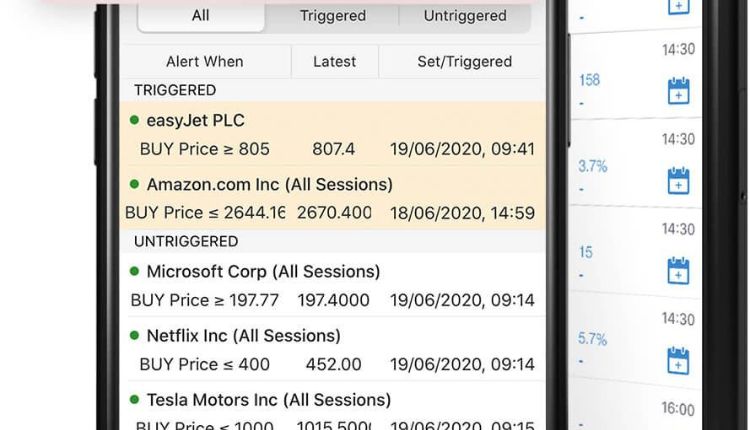The image size is (750, 430).
Task: Click the Latest column header
Action: (x=334, y=62)
